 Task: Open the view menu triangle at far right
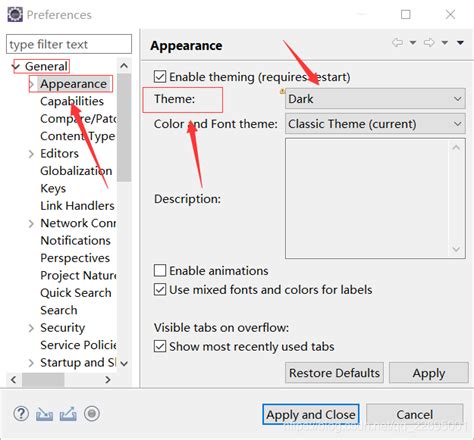point(460,43)
